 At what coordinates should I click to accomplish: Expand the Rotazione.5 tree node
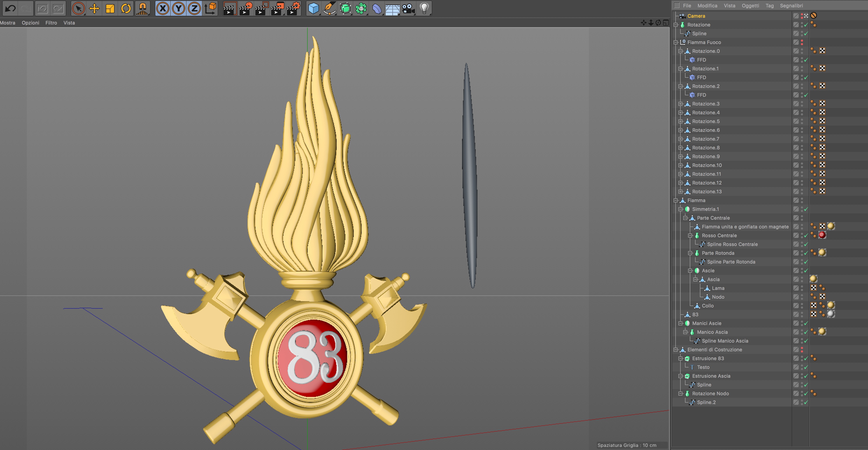[680, 121]
